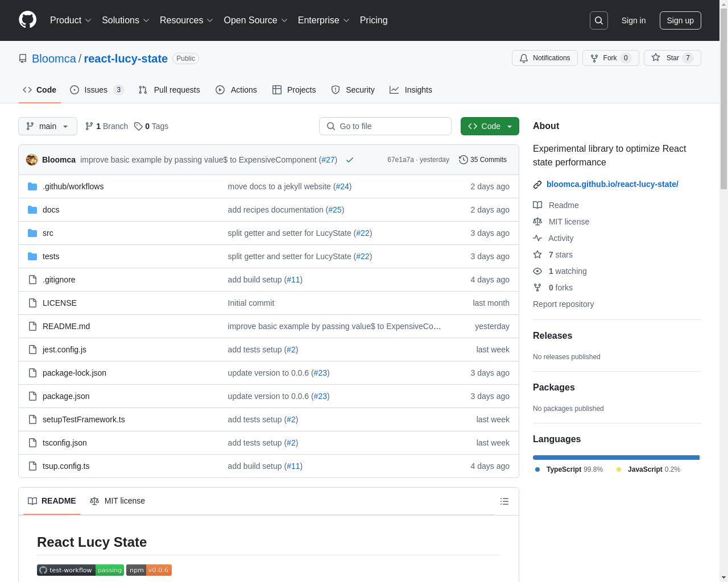Switch to the Projects tab

click(294, 90)
